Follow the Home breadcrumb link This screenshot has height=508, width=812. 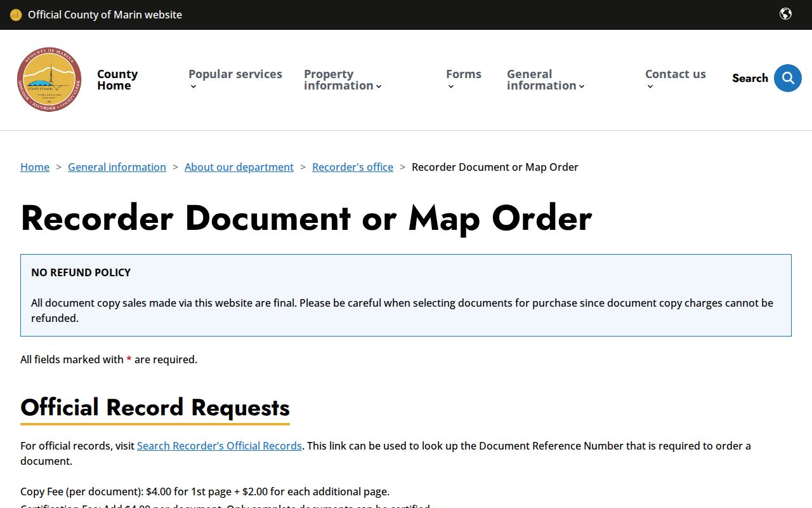[35, 167]
